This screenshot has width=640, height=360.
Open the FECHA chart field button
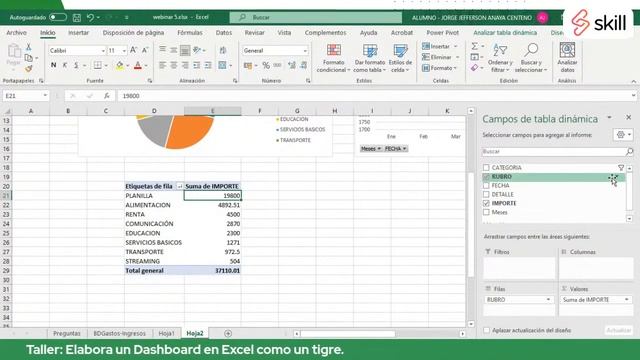(x=396, y=149)
